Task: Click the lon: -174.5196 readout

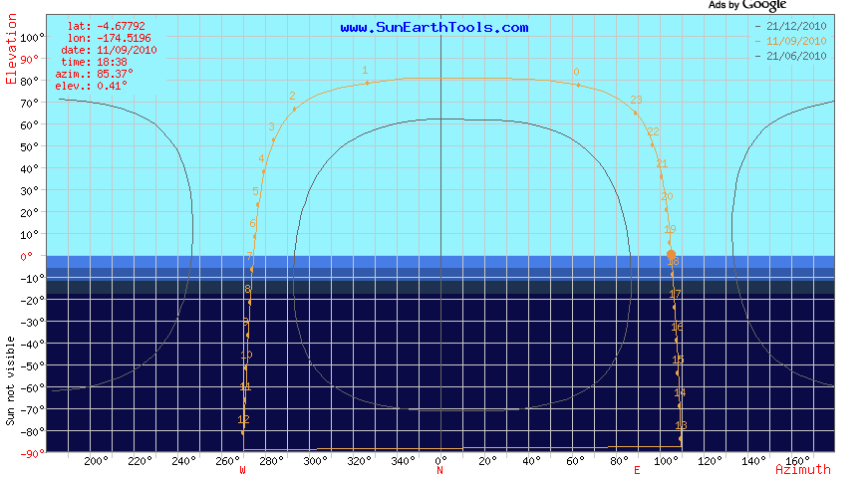Action: point(109,38)
